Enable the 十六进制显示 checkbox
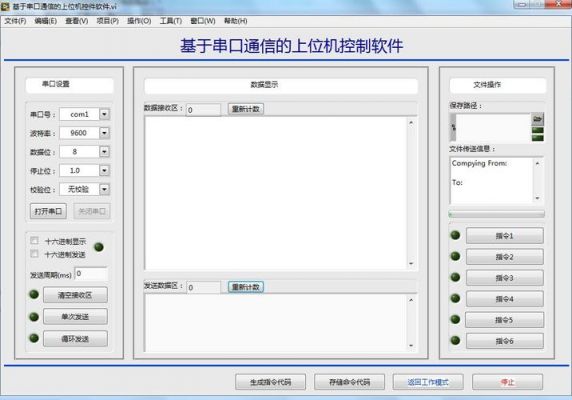The image size is (572, 400). [34, 241]
